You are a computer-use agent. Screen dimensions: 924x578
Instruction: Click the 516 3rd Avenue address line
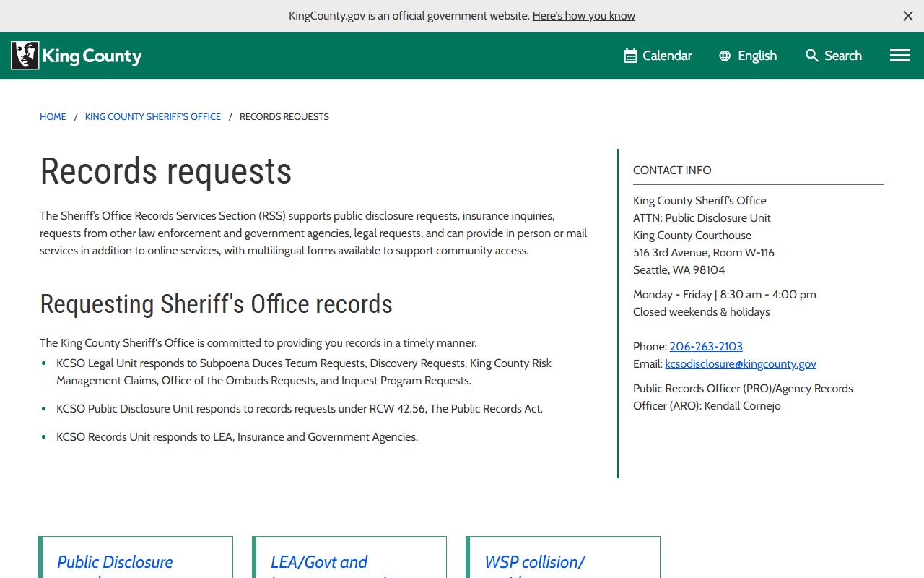click(704, 253)
